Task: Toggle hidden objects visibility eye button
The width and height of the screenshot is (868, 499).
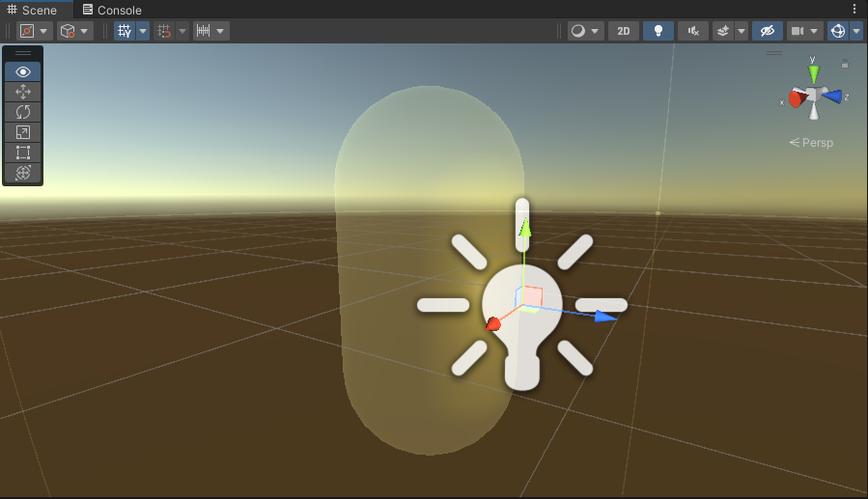Action: coord(768,31)
